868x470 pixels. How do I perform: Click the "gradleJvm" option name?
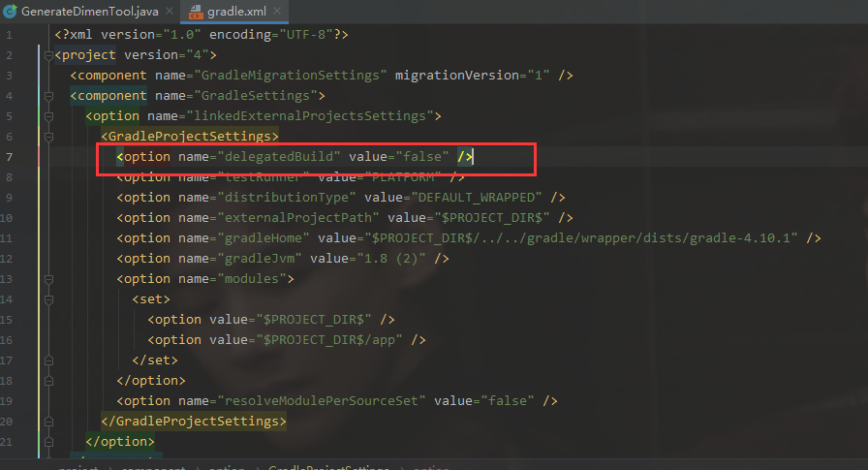259,259
